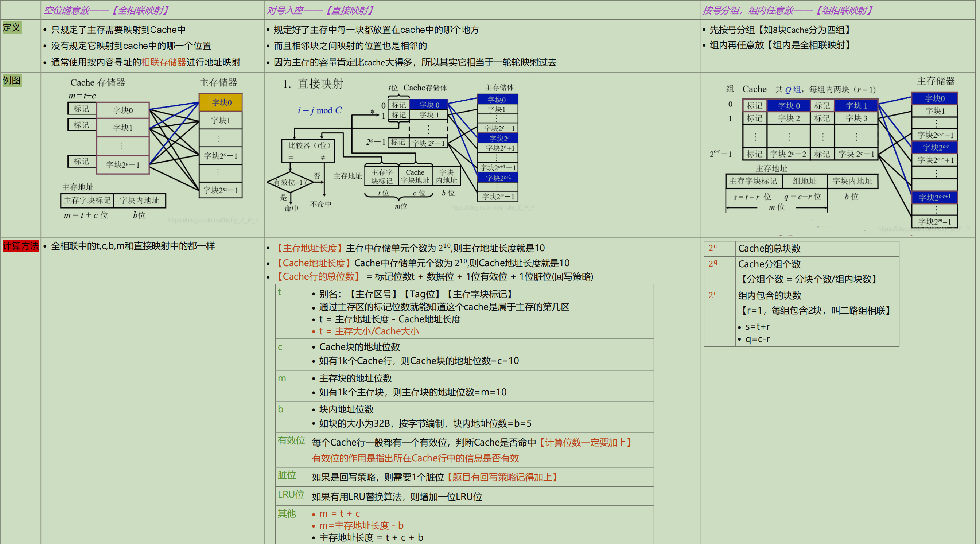The image size is (980, 544).
Task: Click the green 例图 row label
Action: pyautogui.click(x=11, y=81)
